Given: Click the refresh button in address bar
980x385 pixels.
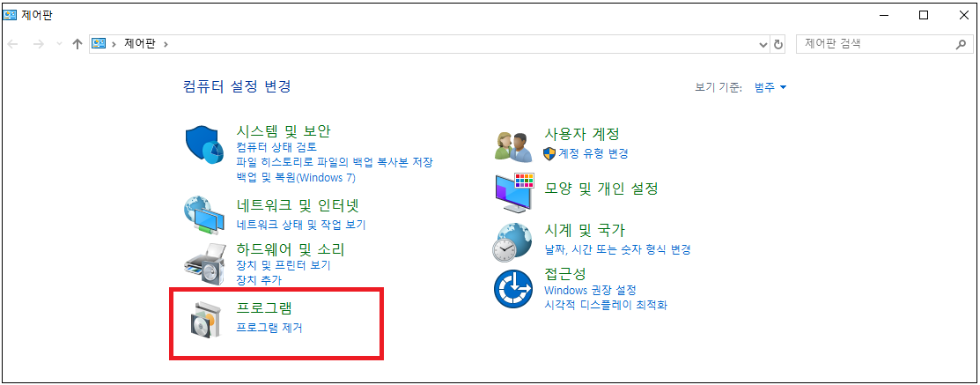Looking at the screenshot, I should [778, 44].
